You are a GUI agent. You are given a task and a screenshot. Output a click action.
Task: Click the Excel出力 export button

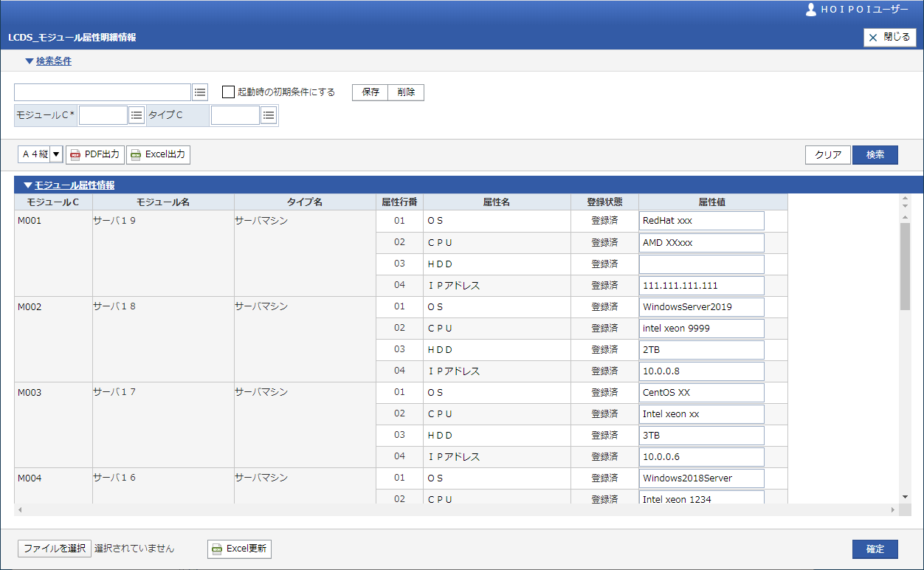[158, 154]
